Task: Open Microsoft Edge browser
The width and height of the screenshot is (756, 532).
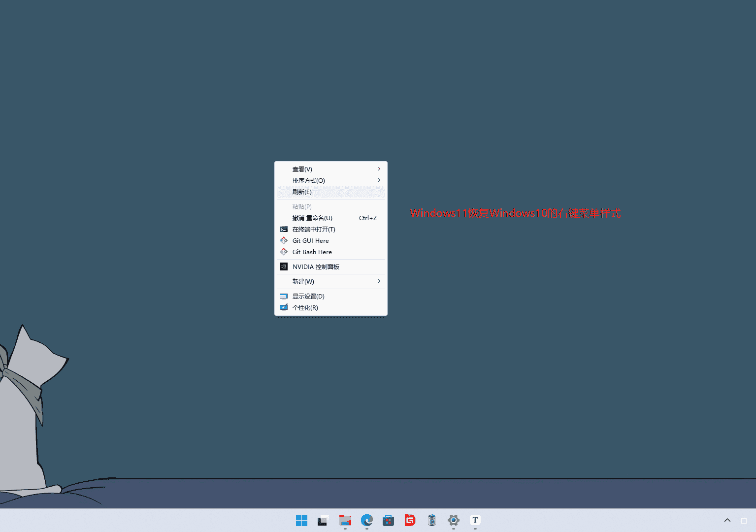Action: coord(367,520)
